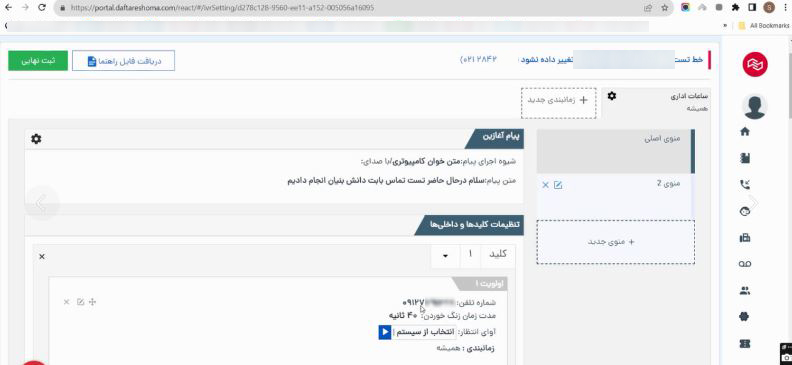Delete the اولویت 1 phone entry
The width and height of the screenshot is (792, 365).
pyautogui.click(x=66, y=302)
